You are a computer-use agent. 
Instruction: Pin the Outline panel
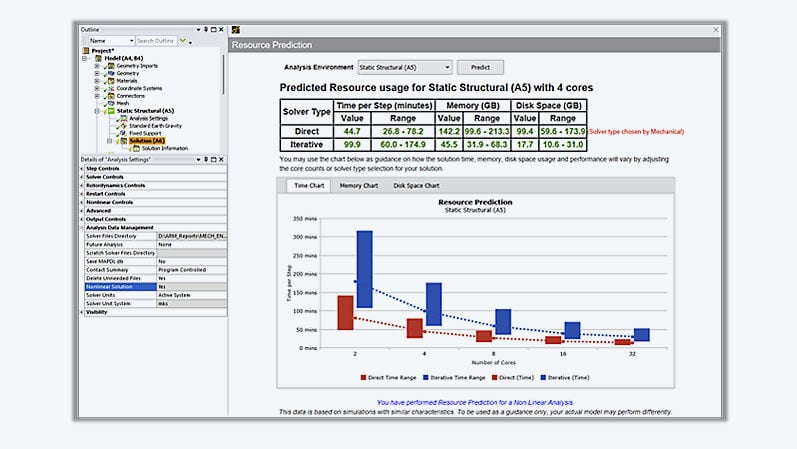point(204,30)
